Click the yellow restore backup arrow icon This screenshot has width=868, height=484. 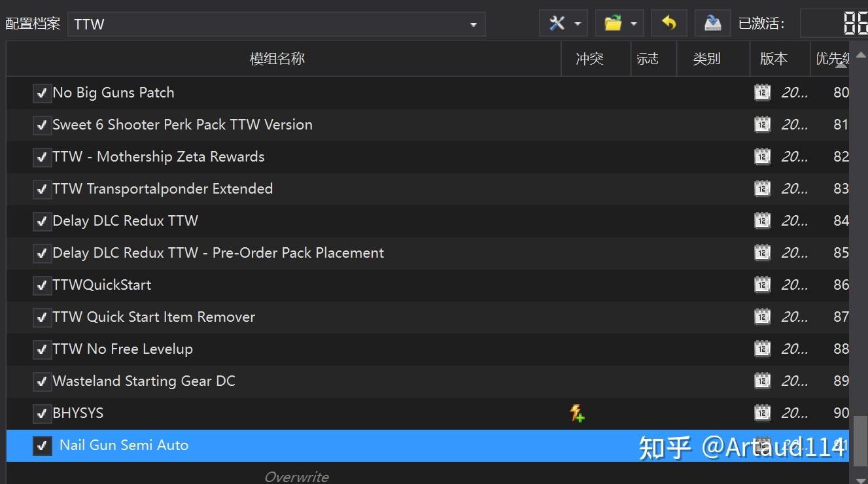tap(668, 22)
